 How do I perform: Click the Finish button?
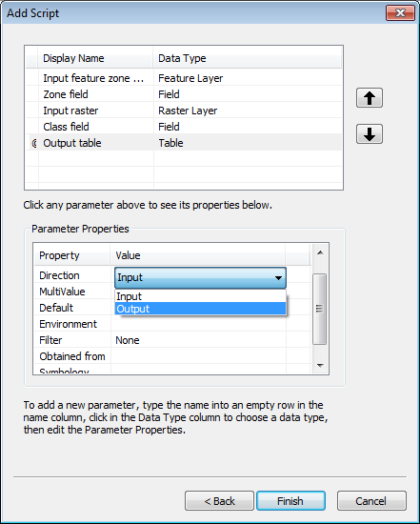pyautogui.click(x=290, y=500)
